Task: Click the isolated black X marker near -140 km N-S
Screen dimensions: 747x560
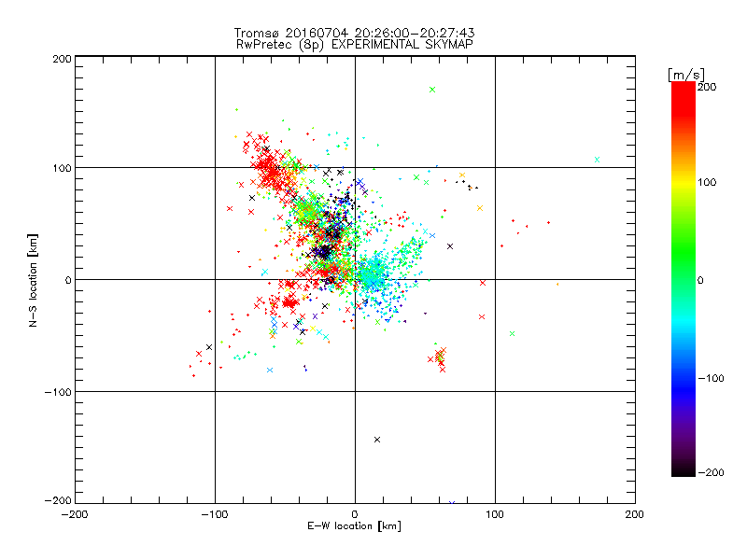Action: 377,440
